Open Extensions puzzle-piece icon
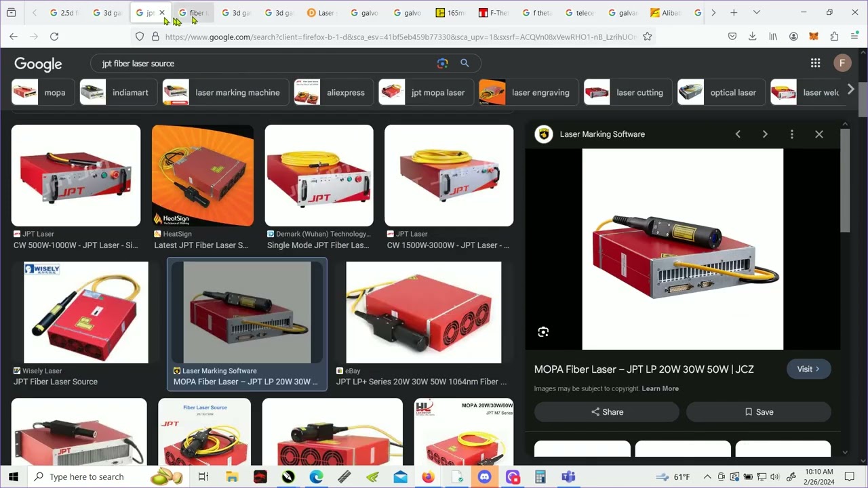The width and height of the screenshot is (868, 488). [x=834, y=37]
